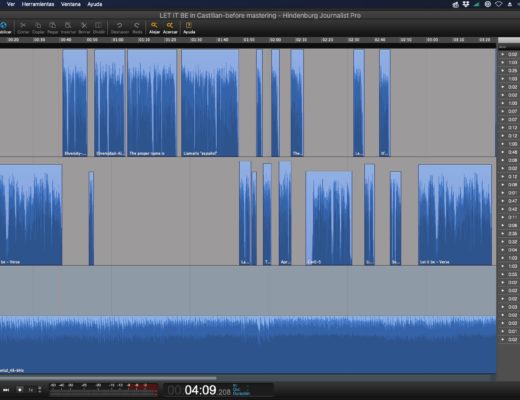The image size is (520, 400).
Task: Open the Ver menu
Action: tap(11, 4)
